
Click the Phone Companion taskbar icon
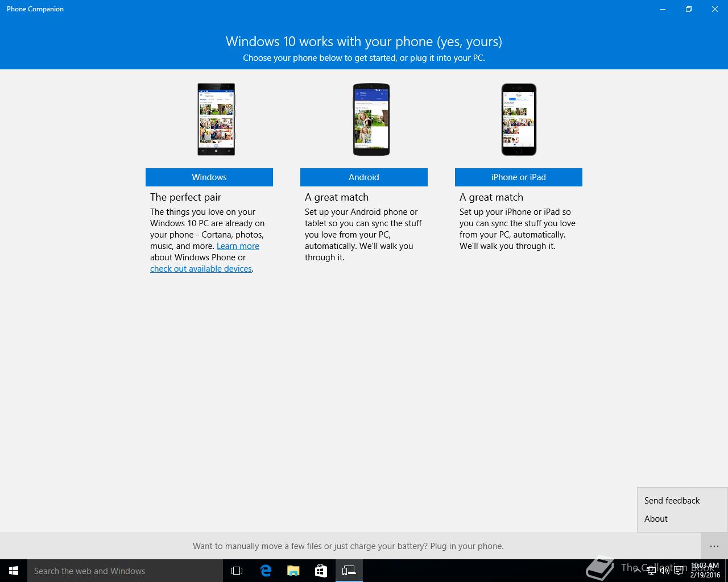pyautogui.click(x=349, y=571)
